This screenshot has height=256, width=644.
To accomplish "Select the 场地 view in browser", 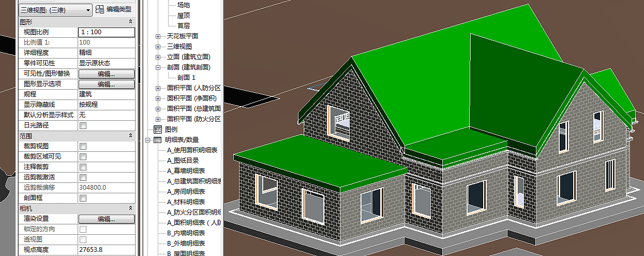I will pyautogui.click(x=184, y=5).
